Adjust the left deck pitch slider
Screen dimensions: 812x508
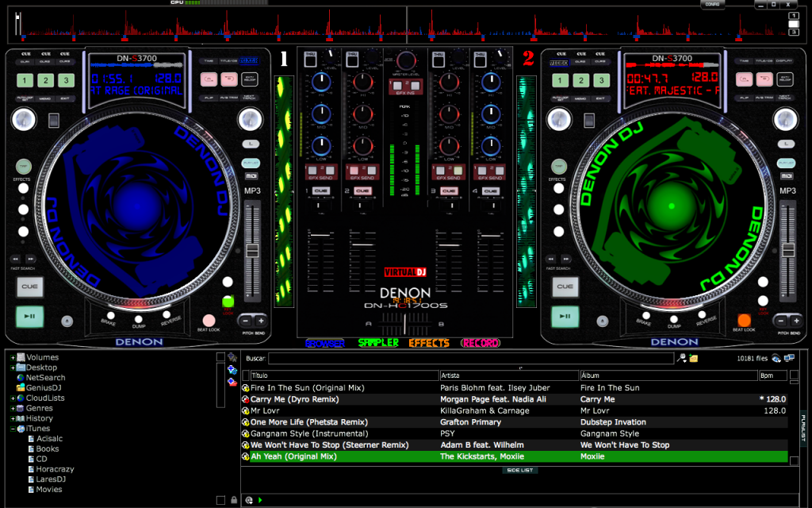pos(252,251)
